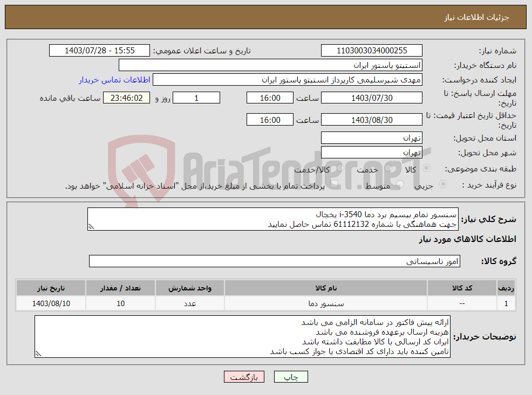Click the item code cell showing --
532x395 pixels.
pyautogui.click(x=462, y=303)
